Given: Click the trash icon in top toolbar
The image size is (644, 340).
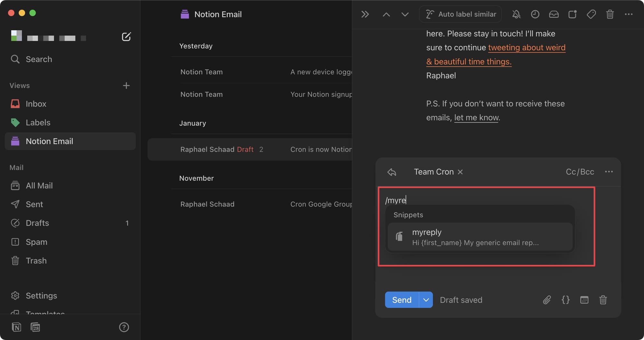Looking at the screenshot, I should (610, 14).
